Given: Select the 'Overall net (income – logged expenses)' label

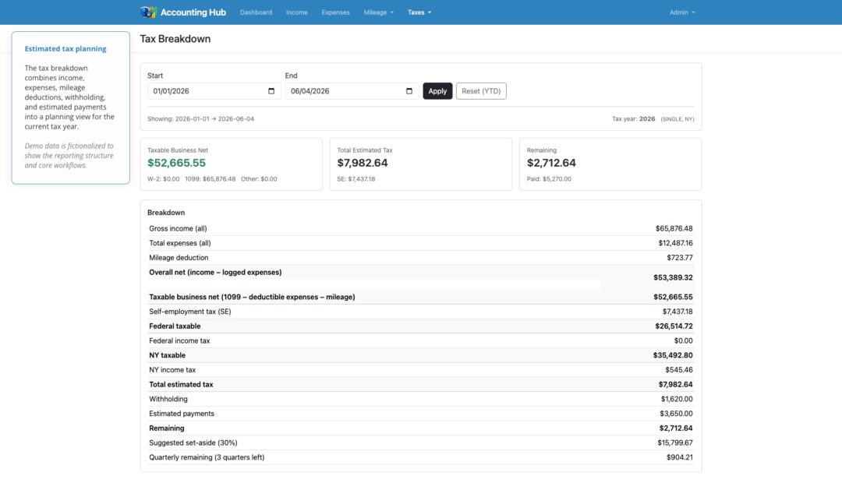Looking at the screenshot, I should pyautogui.click(x=215, y=273).
